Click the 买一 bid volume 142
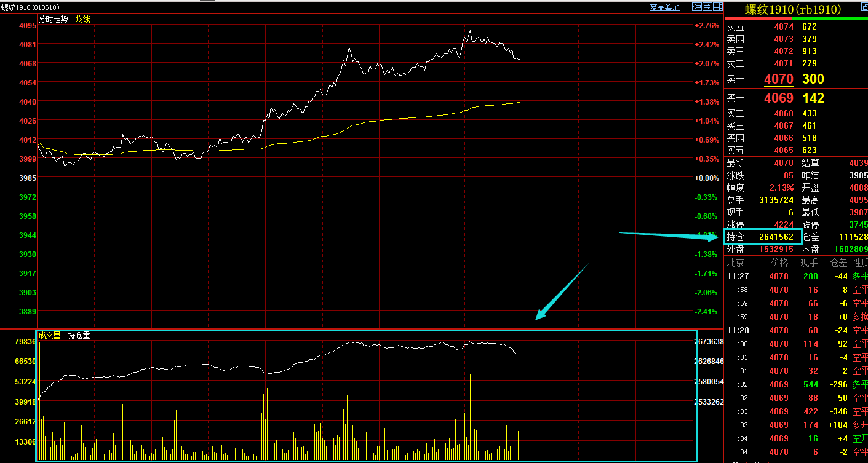 click(x=813, y=98)
